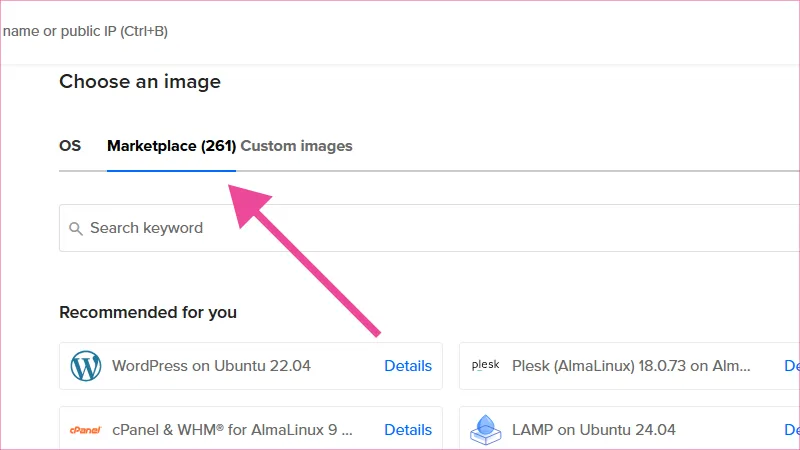The height and width of the screenshot is (450, 800).
Task: Click the "Recommended for you" heading
Action: click(x=148, y=312)
